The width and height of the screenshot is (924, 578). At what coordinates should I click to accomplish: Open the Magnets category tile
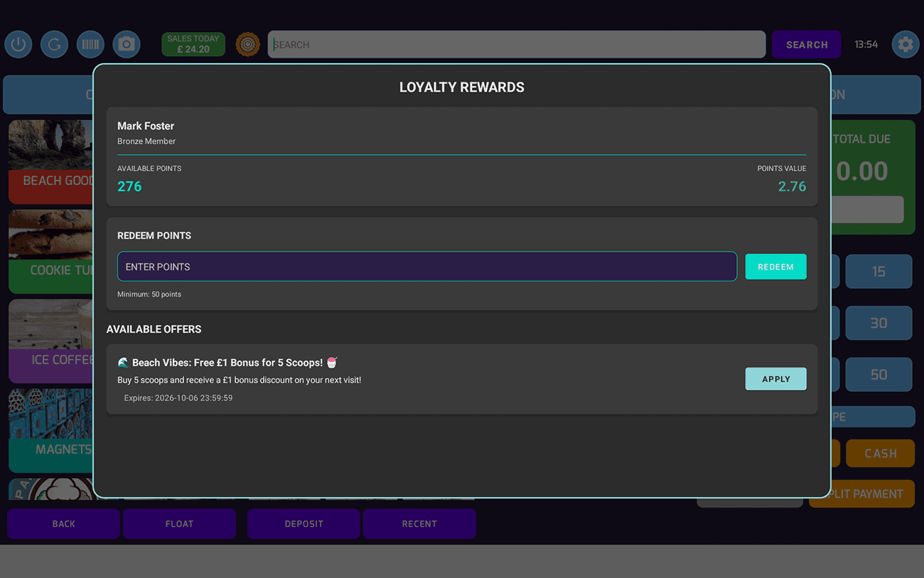coord(50,431)
